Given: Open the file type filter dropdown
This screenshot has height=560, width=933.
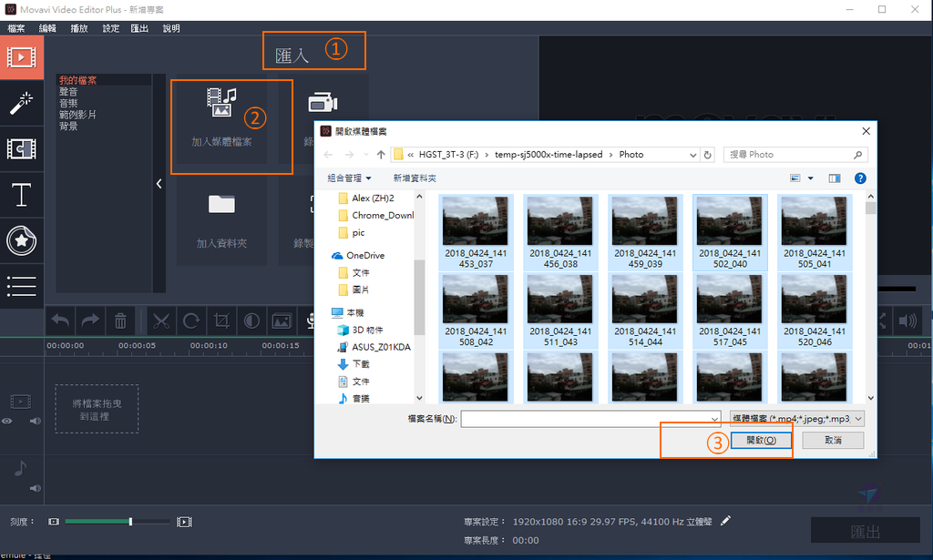Looking at the screenshot, I should [797, 419].
